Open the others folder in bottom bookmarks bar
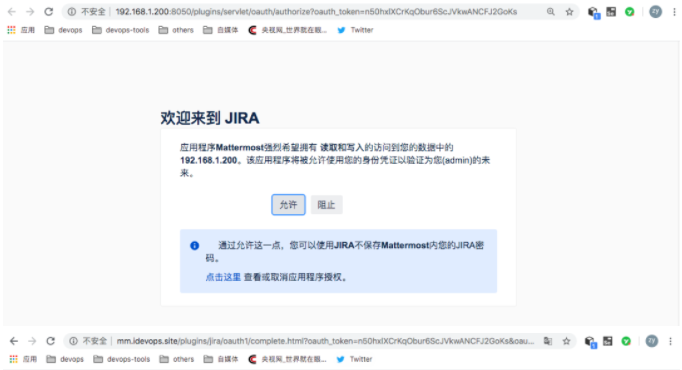682x370 pixels. 177,359
